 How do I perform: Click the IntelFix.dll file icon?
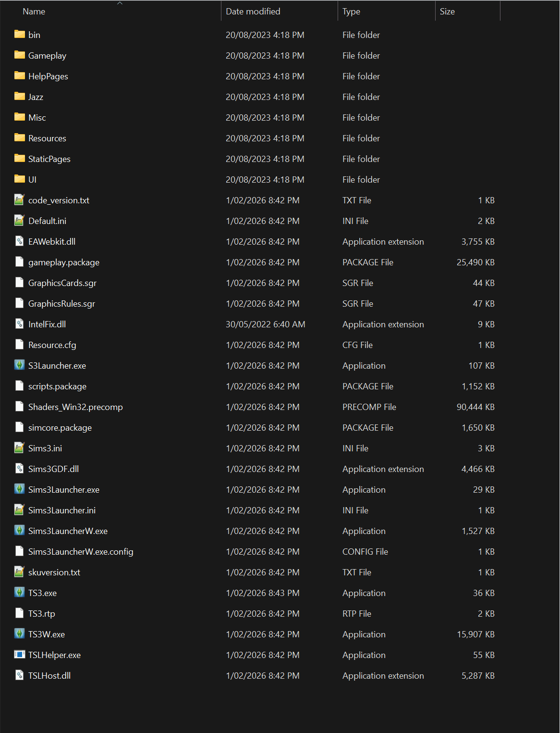[19, 324]
